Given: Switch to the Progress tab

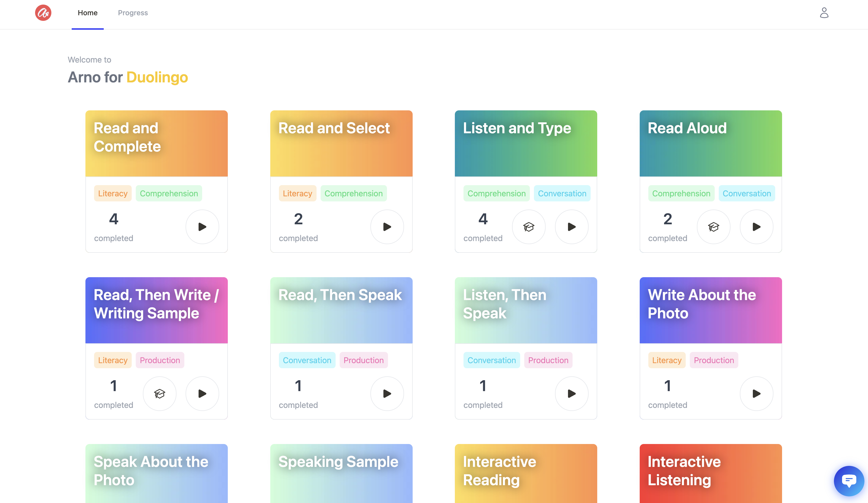Looking at the screenshot, I should coord(133,13).
